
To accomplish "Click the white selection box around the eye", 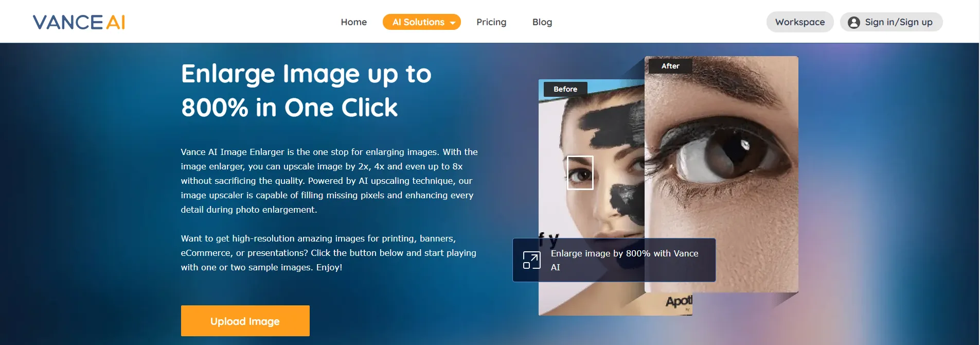I will (x=580, y=173).
